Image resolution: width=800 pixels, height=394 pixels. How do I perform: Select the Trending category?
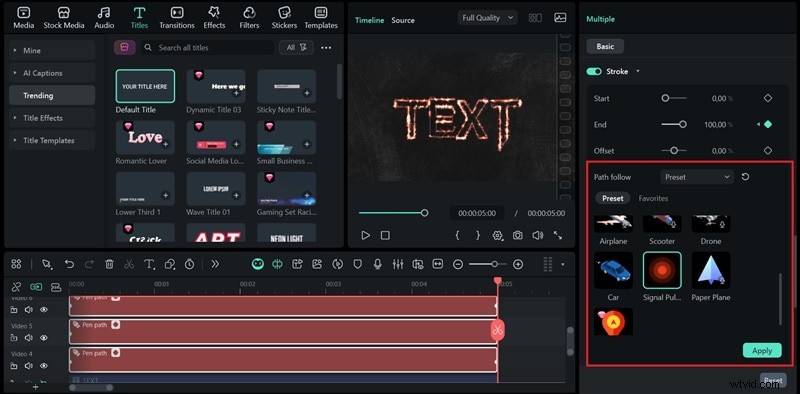(x=52, y=95)
